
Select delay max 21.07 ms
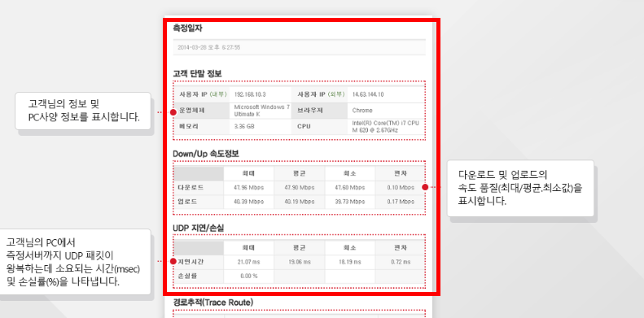248,262
